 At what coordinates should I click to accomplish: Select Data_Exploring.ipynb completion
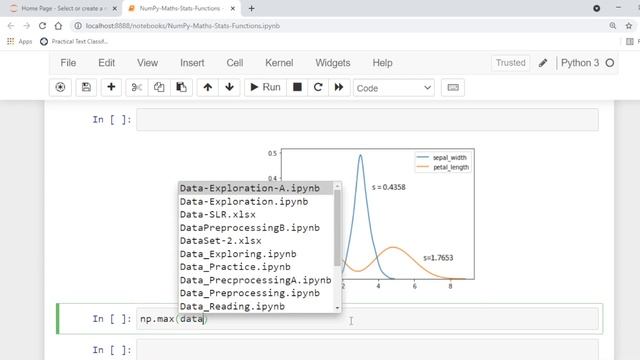pos(256,254)
